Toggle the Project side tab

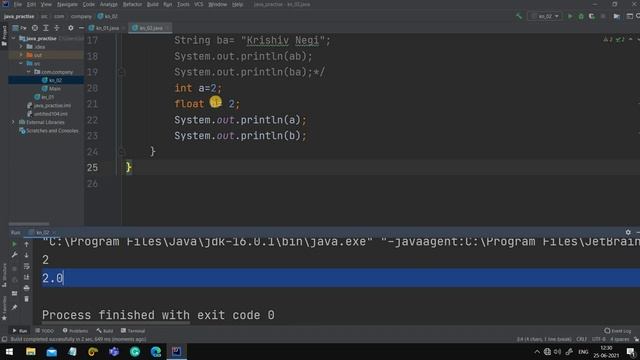point(4,36)
